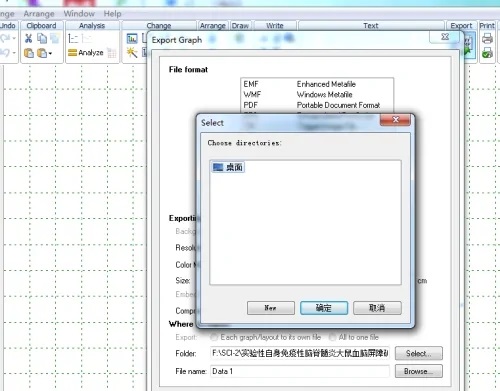Click the Analyze button in Analysis group
The height and width of the screenshot is (391, 500).
[86, 53]
